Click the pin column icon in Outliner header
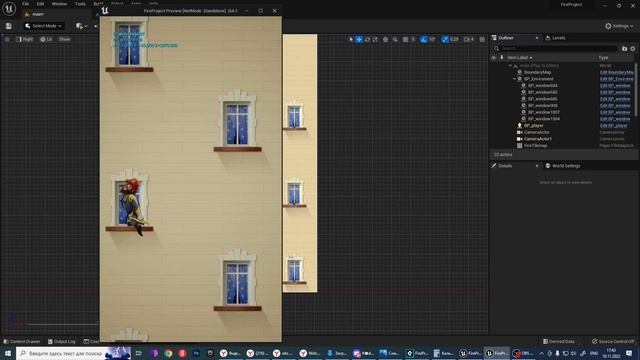Image resolution: width=640 pixels, height=360 pixels. pos(502,58)
